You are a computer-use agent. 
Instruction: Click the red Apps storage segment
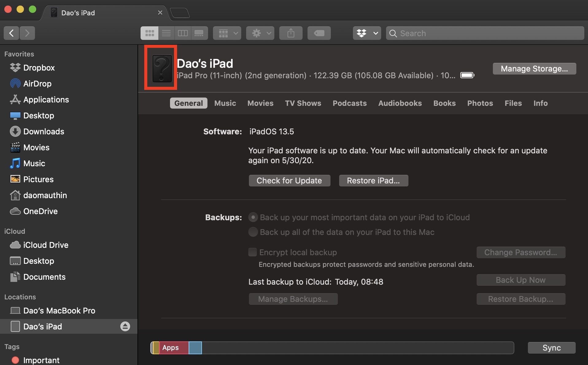(x=174, y=348)
